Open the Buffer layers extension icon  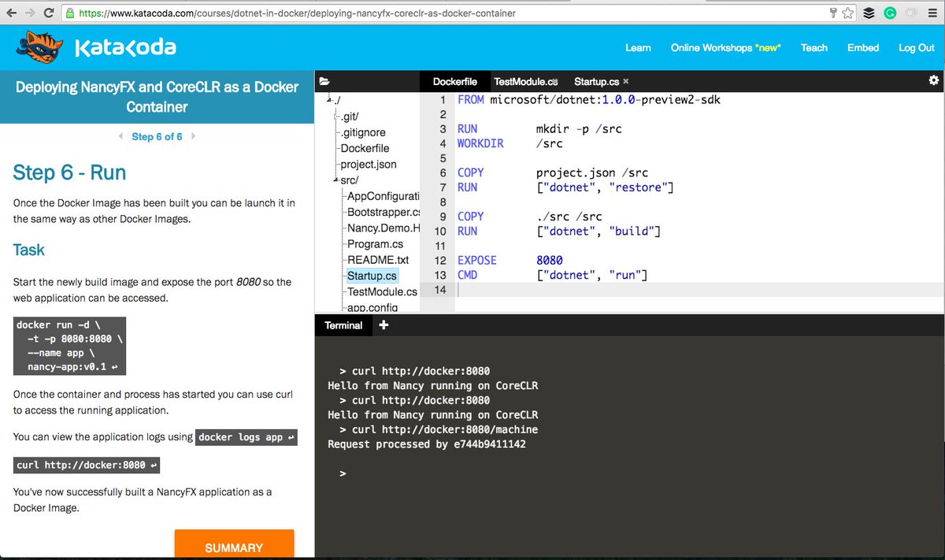869,13
